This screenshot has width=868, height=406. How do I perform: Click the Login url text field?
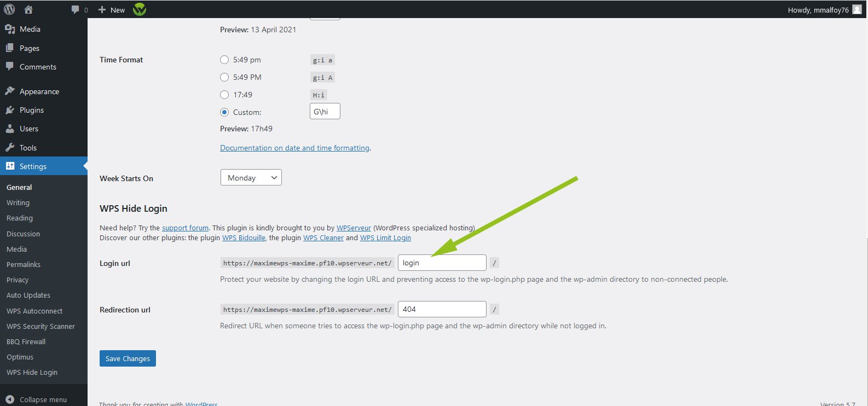tap(442, 263)
